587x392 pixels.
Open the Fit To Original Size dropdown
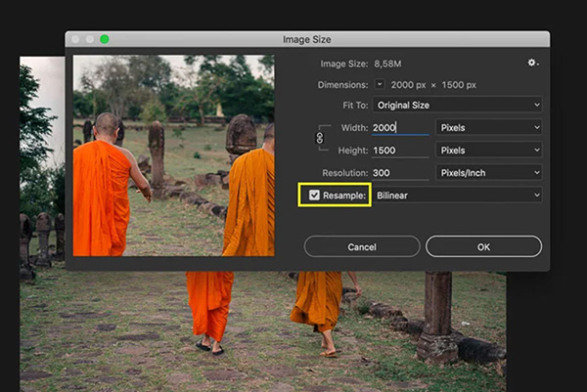point(458,105)
